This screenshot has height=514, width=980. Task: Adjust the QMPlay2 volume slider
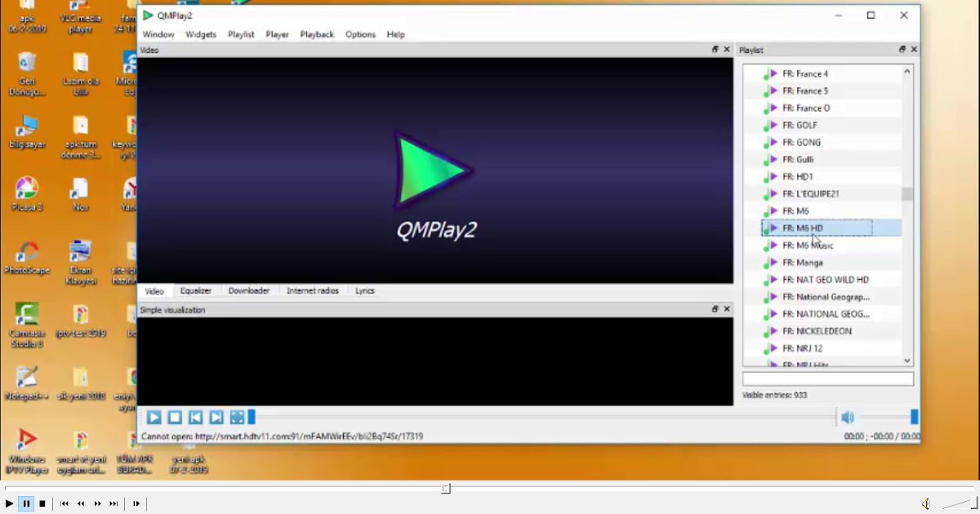[x=887, y=418]
